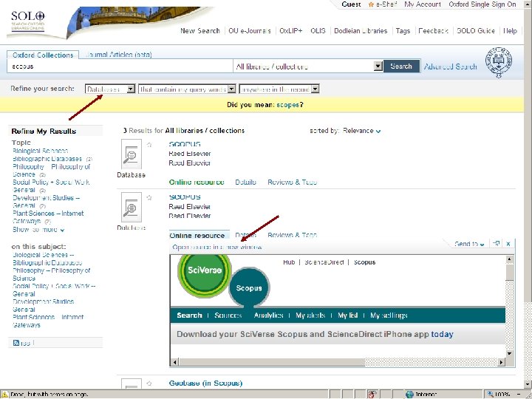Click the preview frame scroll down arrow
This screenshot has width=532, height=399.
pyautogui.click(x=509, y=353)
